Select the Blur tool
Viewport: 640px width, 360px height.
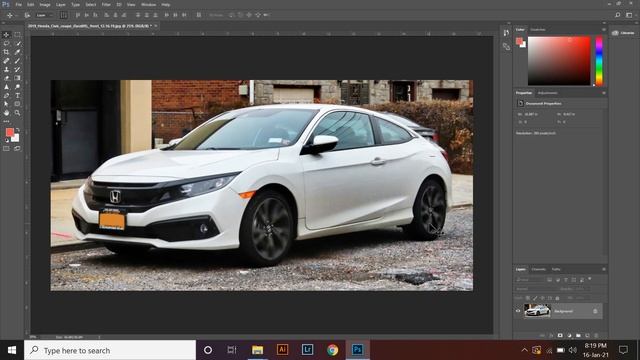[x=6, y=87]
